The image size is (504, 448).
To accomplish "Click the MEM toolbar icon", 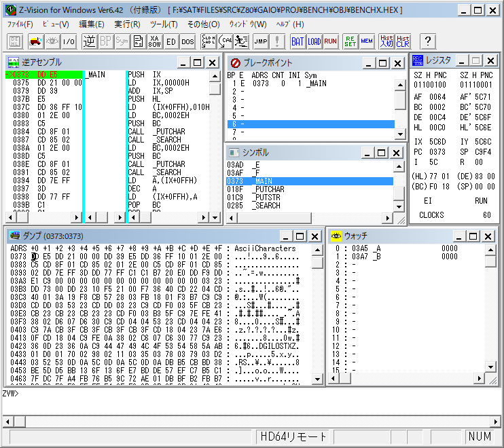I will tap(366, 41).
